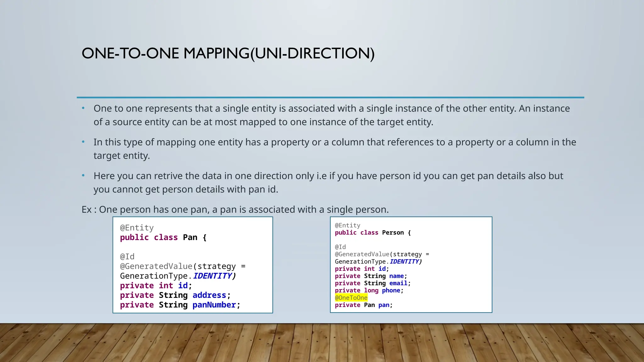Image resolution: width=644 pixels, height=362 pixels.
Task: Click 'private String name;' in Person class
Action: (371, 276)
